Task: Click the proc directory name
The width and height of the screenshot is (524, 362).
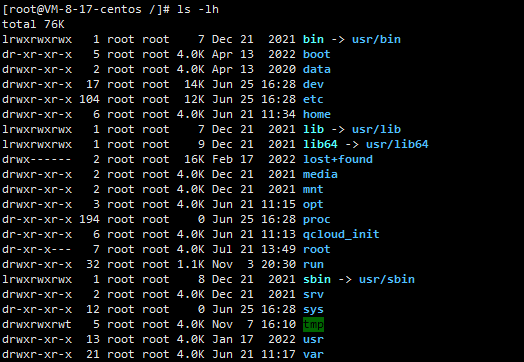Action: 316,219
